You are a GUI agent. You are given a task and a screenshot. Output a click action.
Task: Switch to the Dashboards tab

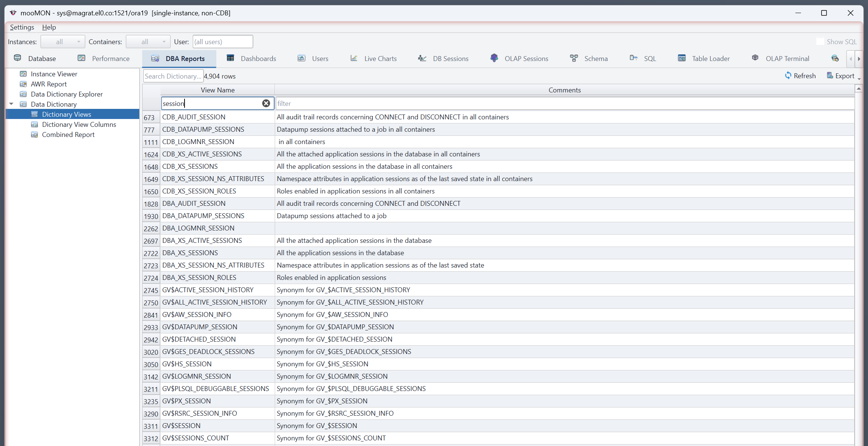252,58
